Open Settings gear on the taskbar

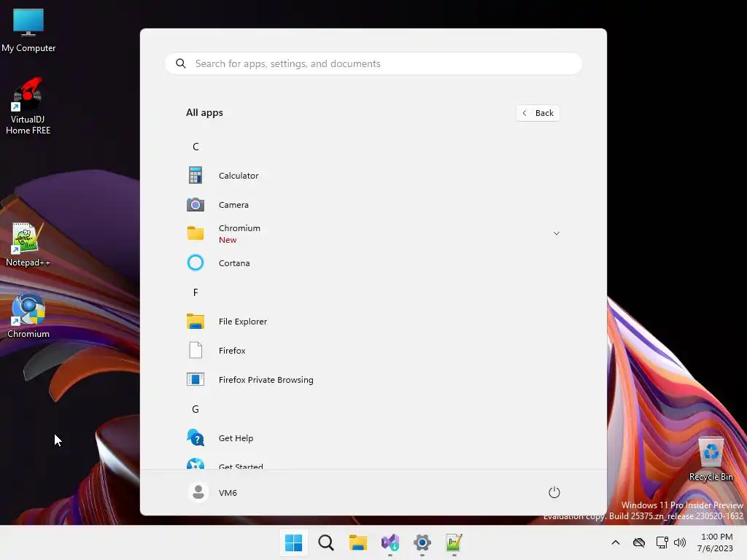422,542
